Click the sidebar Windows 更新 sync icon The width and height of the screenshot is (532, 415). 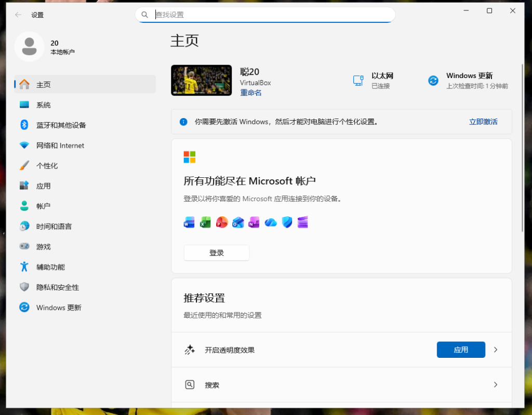click(24, 307)
